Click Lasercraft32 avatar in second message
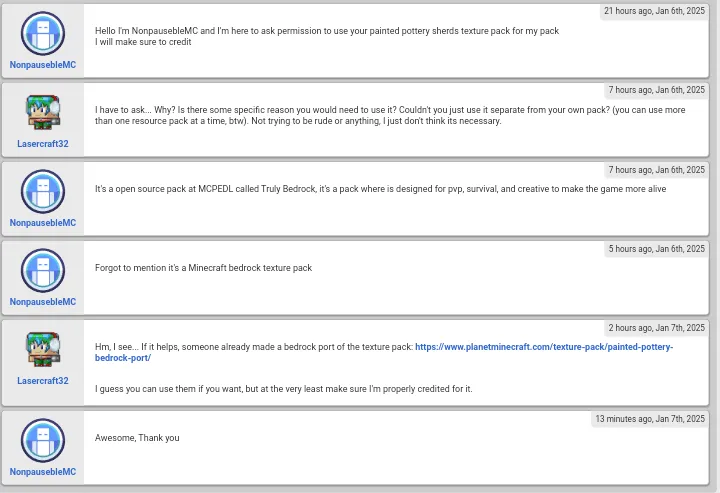Screen dimensions: 720x493 [x=43, y=112]
